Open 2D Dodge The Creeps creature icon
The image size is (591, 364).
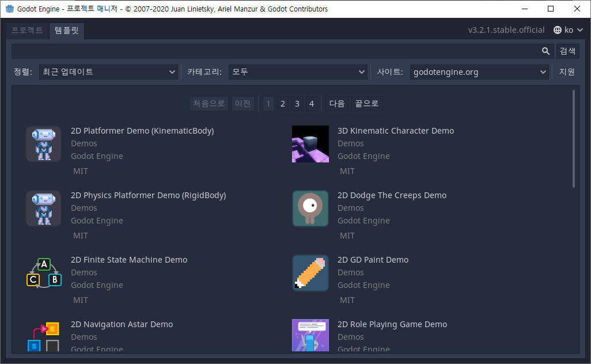[x=310, y=208]
